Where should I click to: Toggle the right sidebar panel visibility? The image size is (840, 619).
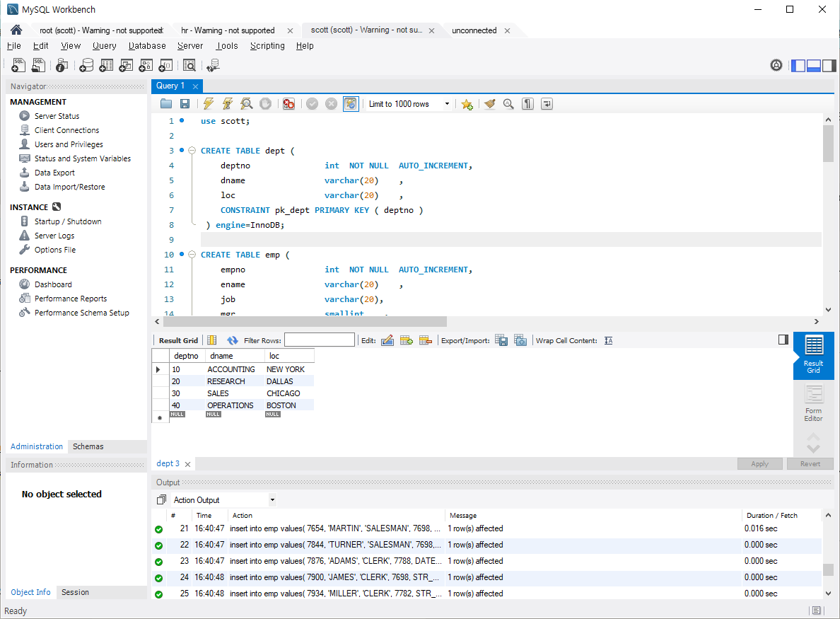pos(829,65)
